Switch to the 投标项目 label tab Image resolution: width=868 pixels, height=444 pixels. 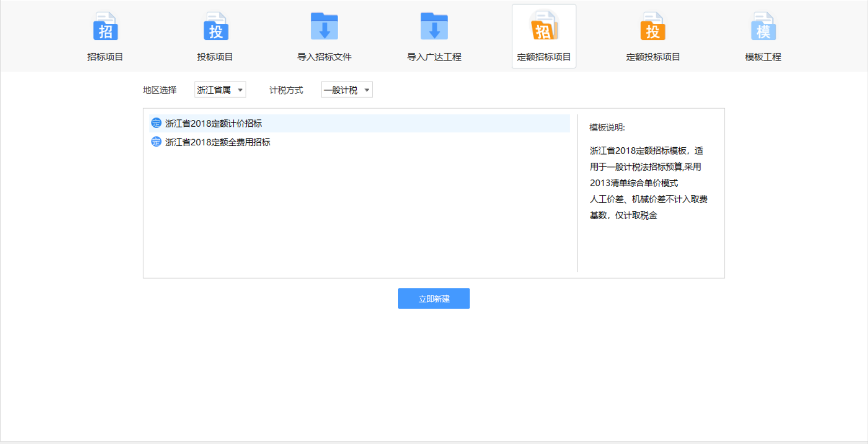(x=215, y=57)
